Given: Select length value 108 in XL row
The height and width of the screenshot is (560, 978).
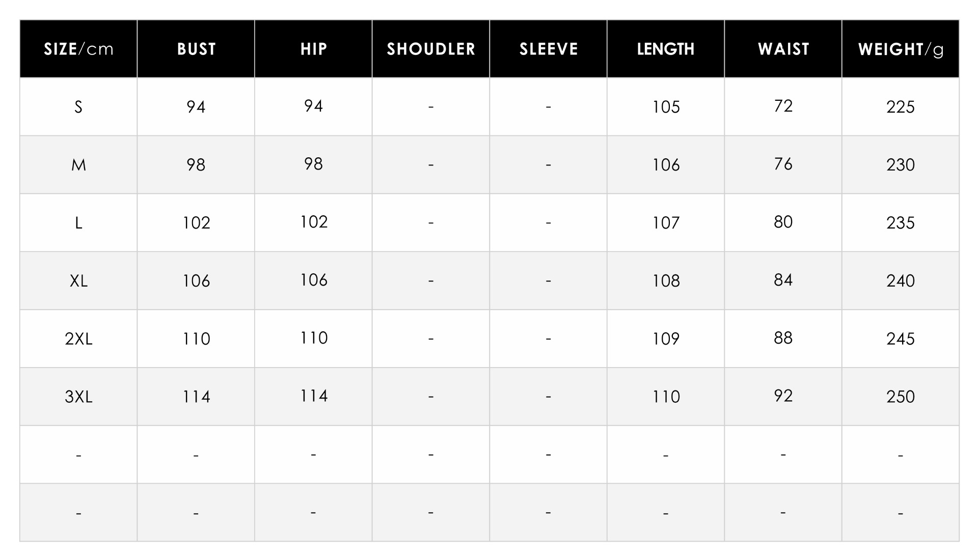Looking at the screenshot, I should coord(666,281).
